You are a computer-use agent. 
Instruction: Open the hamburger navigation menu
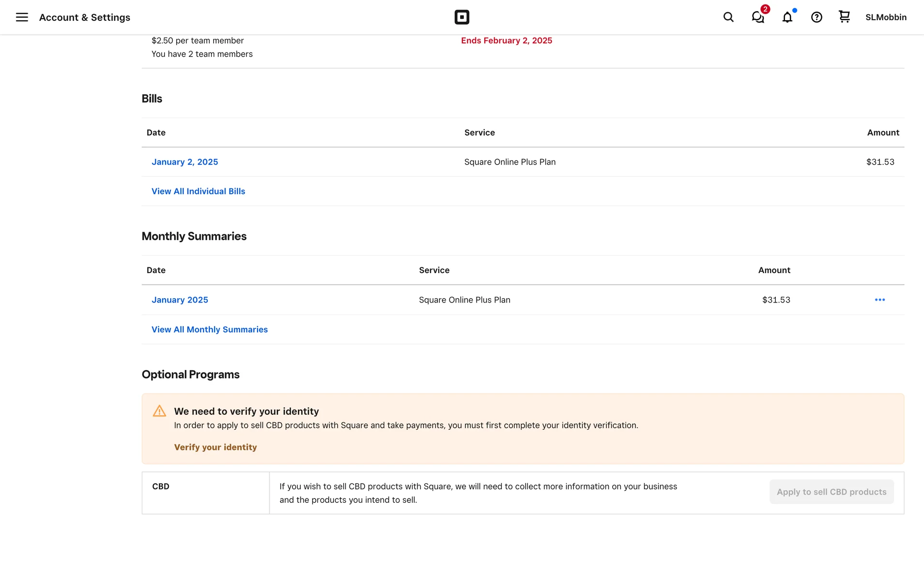click(x=22, y=17)
